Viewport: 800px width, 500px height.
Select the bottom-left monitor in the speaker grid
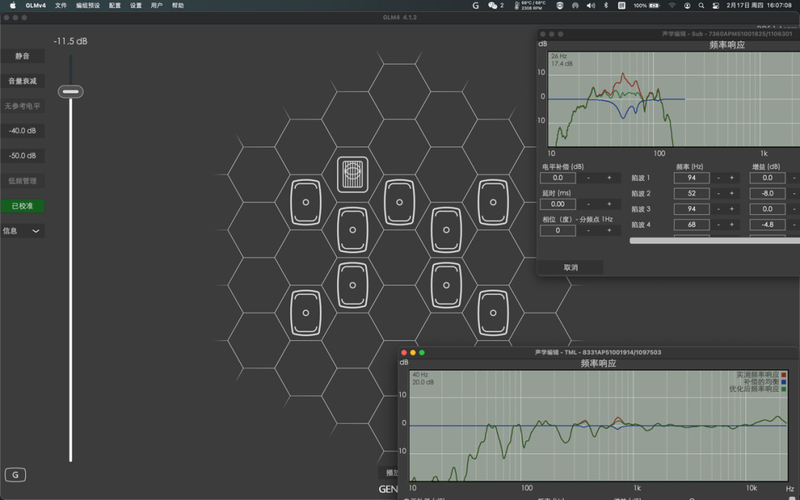[x=306, y=313]
